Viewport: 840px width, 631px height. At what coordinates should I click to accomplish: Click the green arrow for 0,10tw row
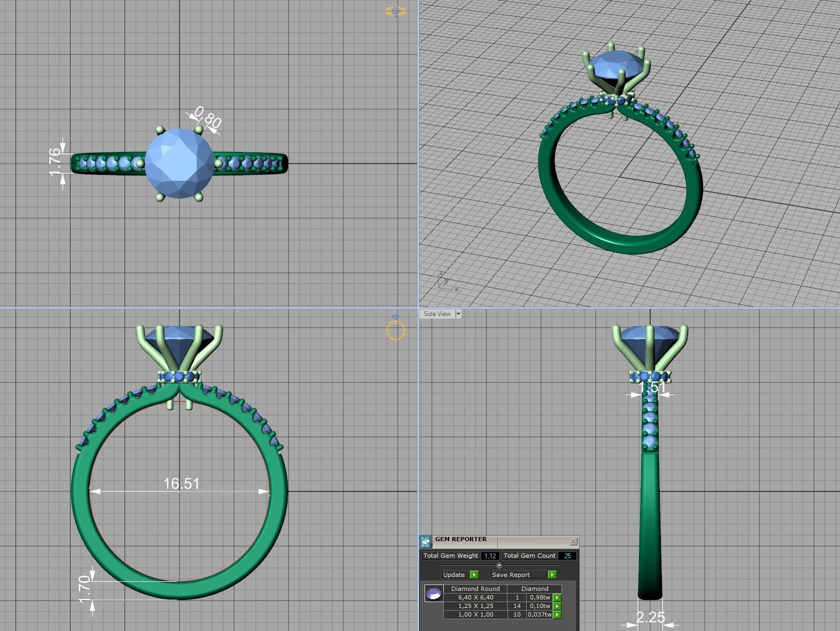point(557,606)
